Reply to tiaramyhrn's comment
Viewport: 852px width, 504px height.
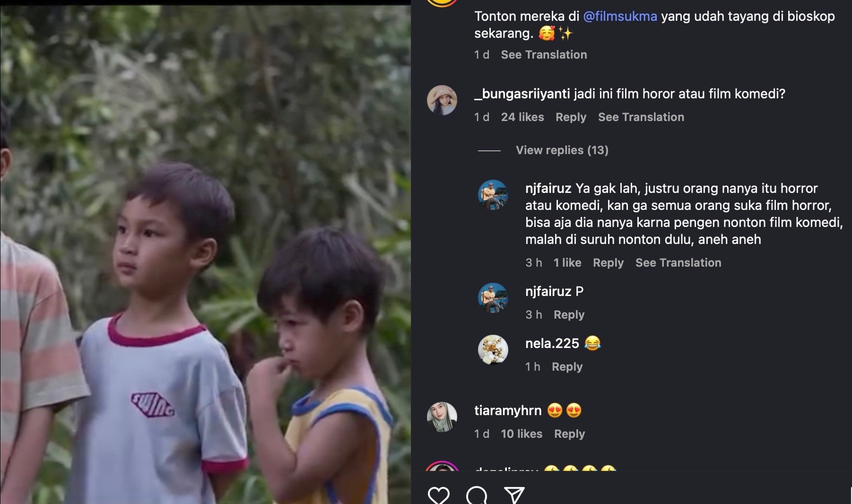(x=569, y=434)
